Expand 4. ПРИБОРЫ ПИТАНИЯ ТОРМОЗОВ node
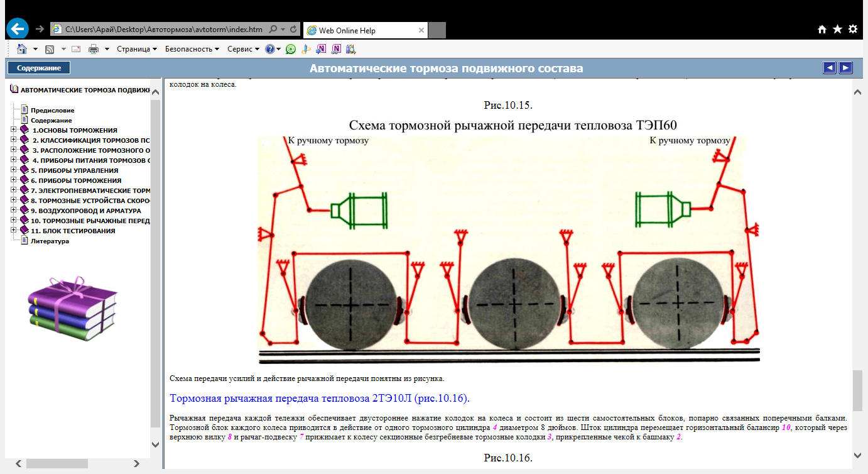This screenshot has width=868, height=474. 14,160
